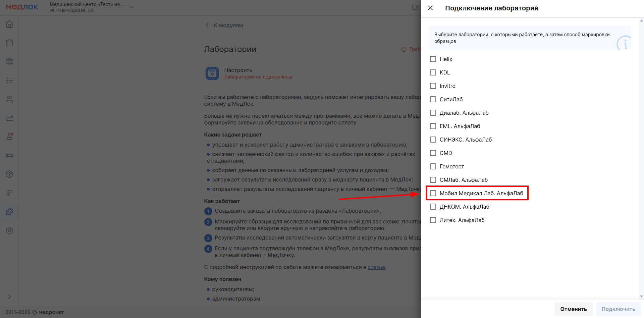The image size is (644, 318).
Task: Check the Helix laboratory checkbox
Action: (433, 59)
